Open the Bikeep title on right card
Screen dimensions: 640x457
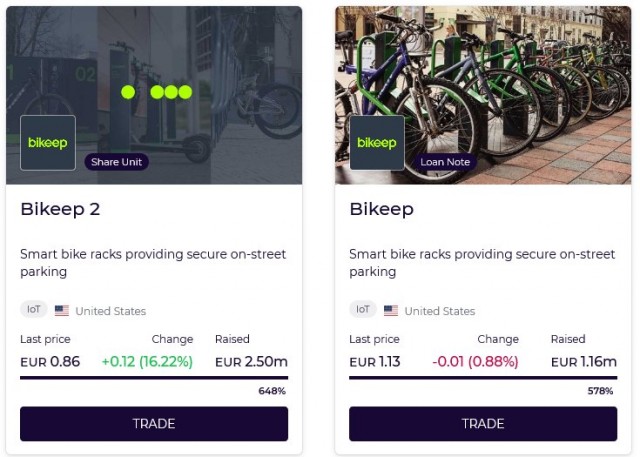tap(381, 210)
